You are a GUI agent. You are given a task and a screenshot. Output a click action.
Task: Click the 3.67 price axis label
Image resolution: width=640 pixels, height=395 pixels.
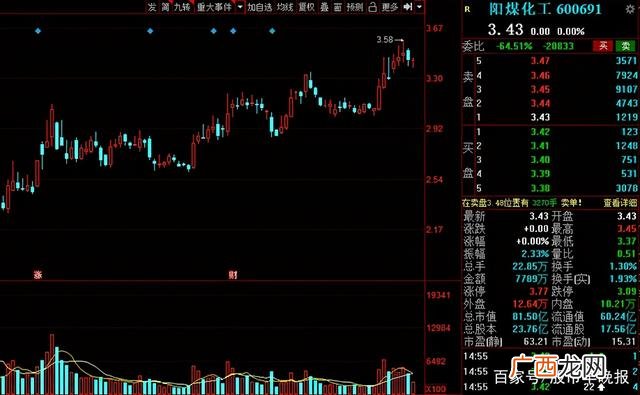tap(434, 28)
